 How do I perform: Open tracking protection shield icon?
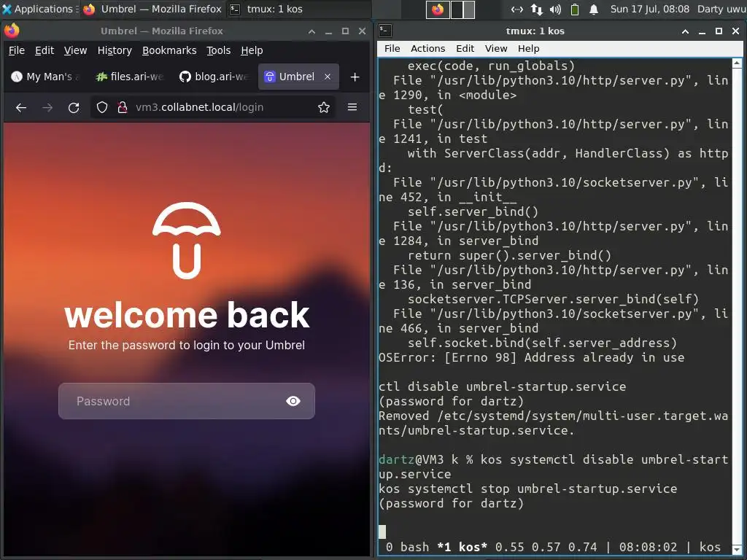point(102,107)
